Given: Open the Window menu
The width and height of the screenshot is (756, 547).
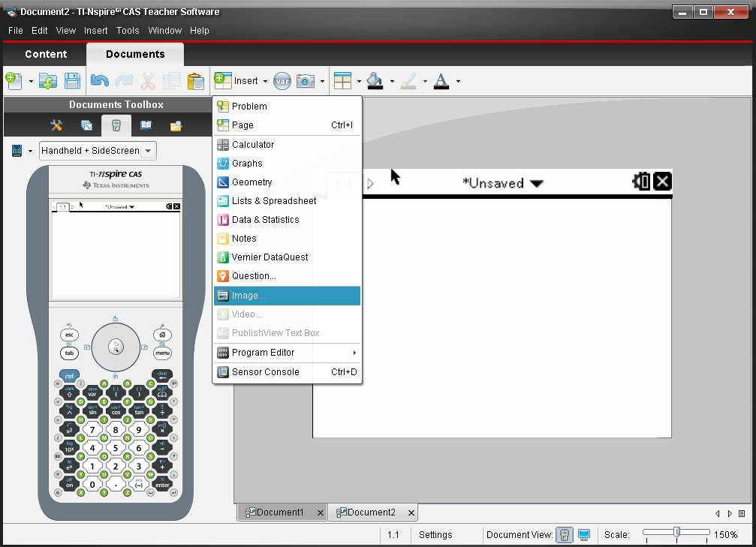Looking at the screenshot, I should point(165,30).
